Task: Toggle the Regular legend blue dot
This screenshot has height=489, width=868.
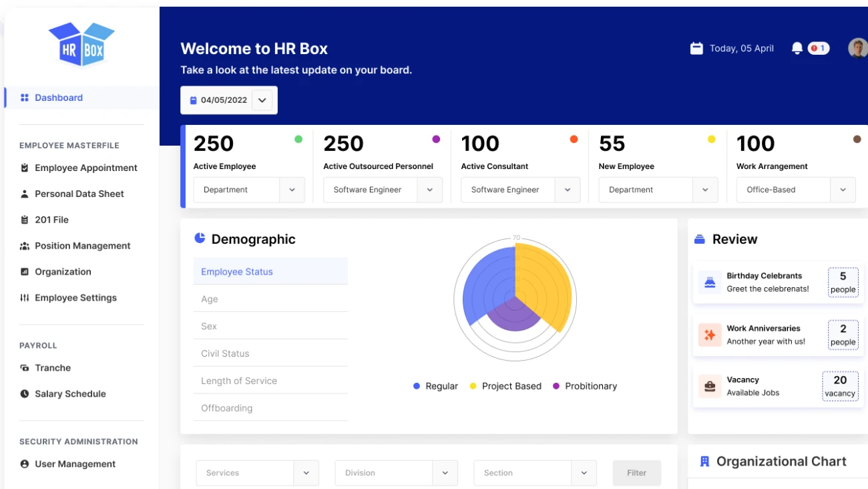Action: coord(417,386)
